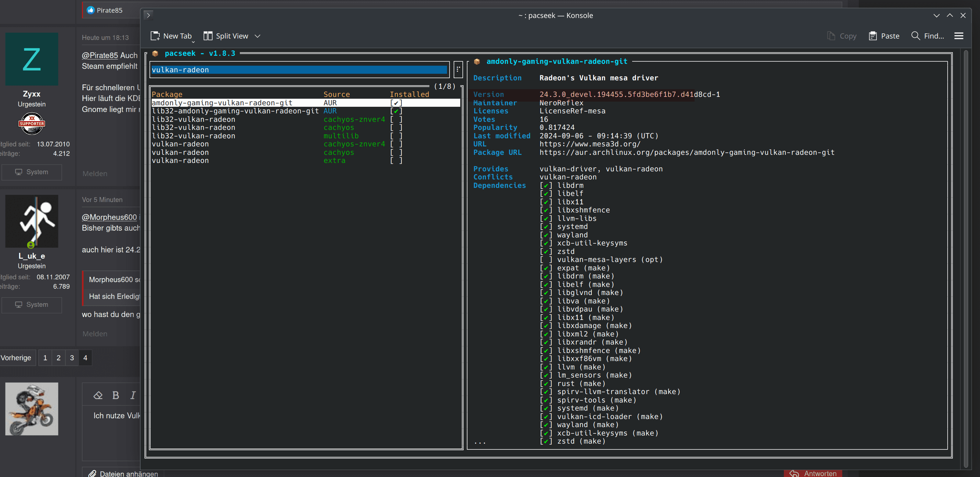
Task: Click the Split View icon
Action: pos(208,36)
